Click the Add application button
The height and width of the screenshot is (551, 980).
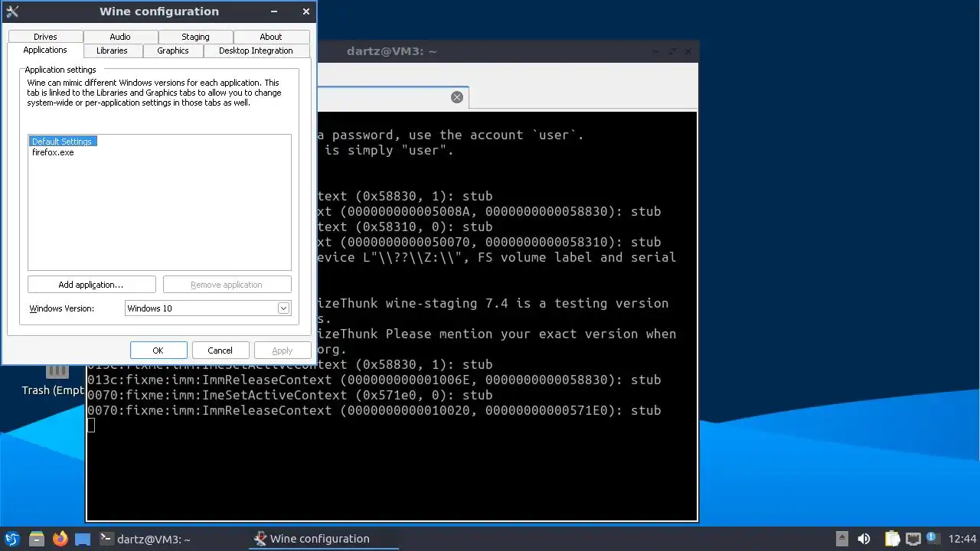point(91,285)
